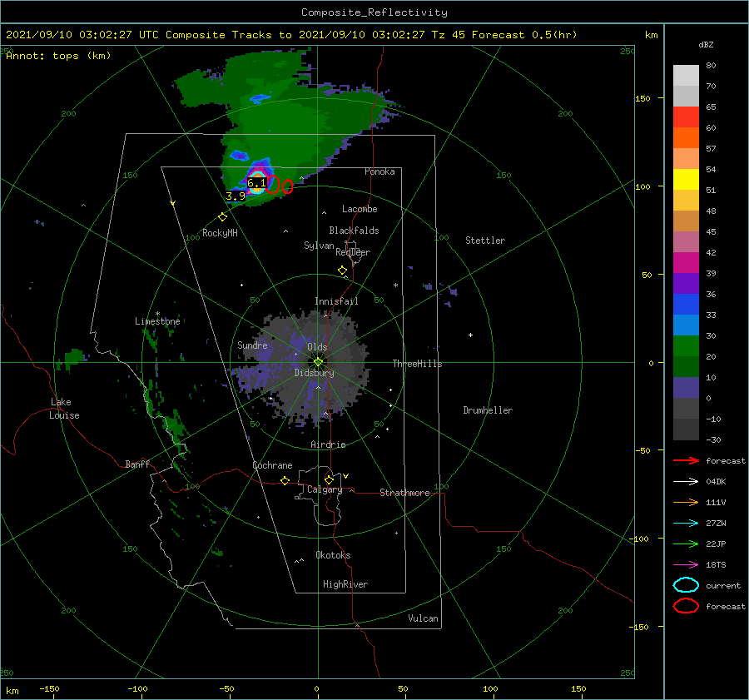Image resolution: width=749 pixels, height=700 pixels.
Task: Click the orange 111V arrow legend icon
Action: 686,502
